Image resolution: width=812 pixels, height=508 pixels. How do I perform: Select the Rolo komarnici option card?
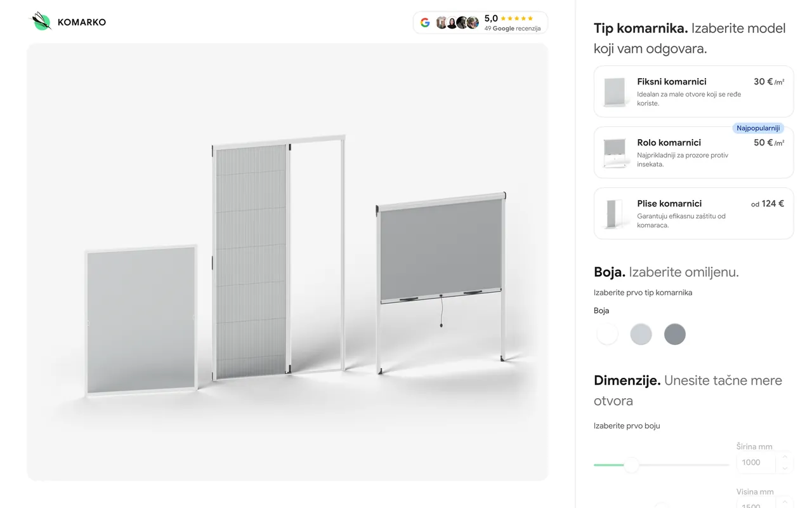click(693, 152)
